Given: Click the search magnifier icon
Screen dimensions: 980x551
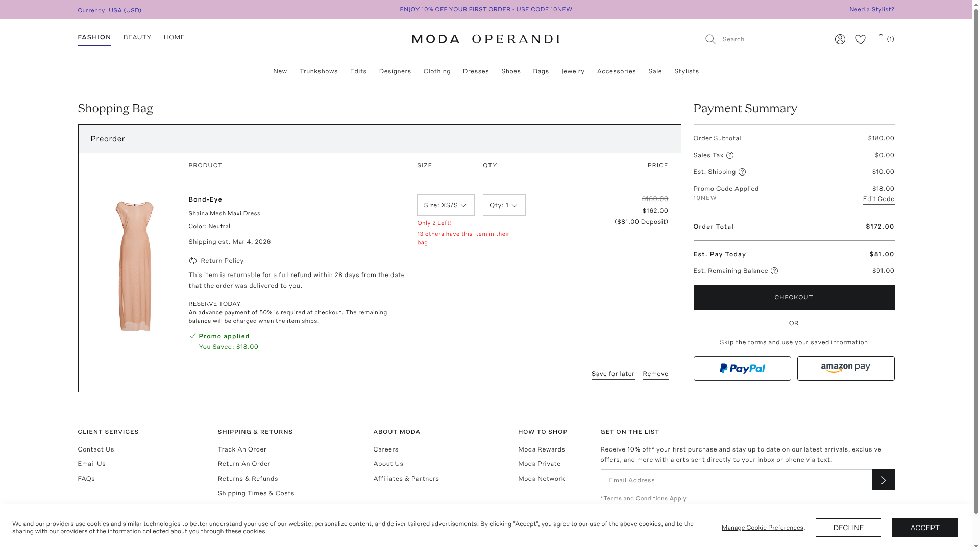Looking at the screenshot, I should [x=710, y=39].
